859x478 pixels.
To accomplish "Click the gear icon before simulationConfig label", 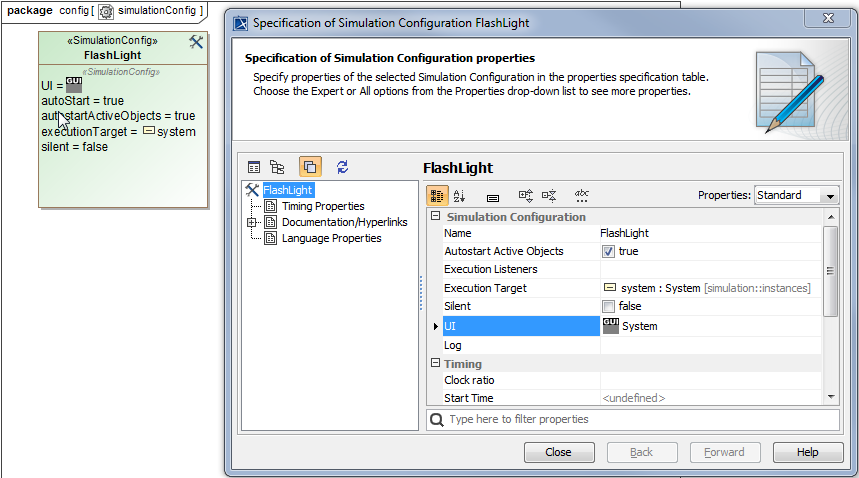I will (106, 11).
